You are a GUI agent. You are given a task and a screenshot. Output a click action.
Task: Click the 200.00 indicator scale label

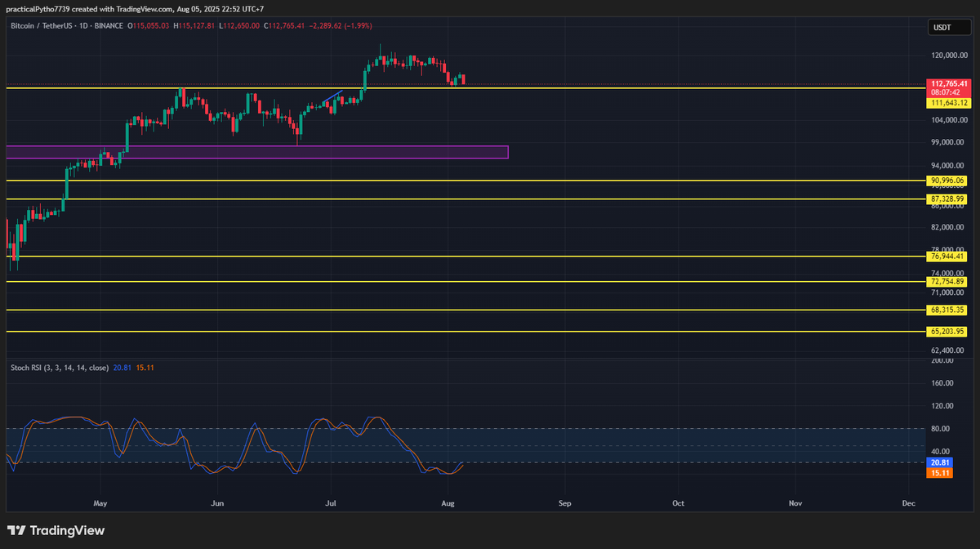coord(942,360)
